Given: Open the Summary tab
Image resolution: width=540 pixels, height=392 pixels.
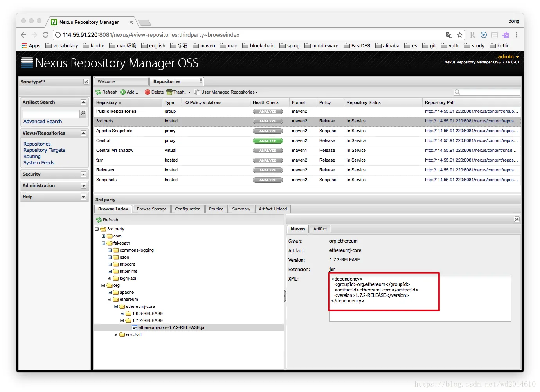Looking at the screenshot, I should point(241,209).
